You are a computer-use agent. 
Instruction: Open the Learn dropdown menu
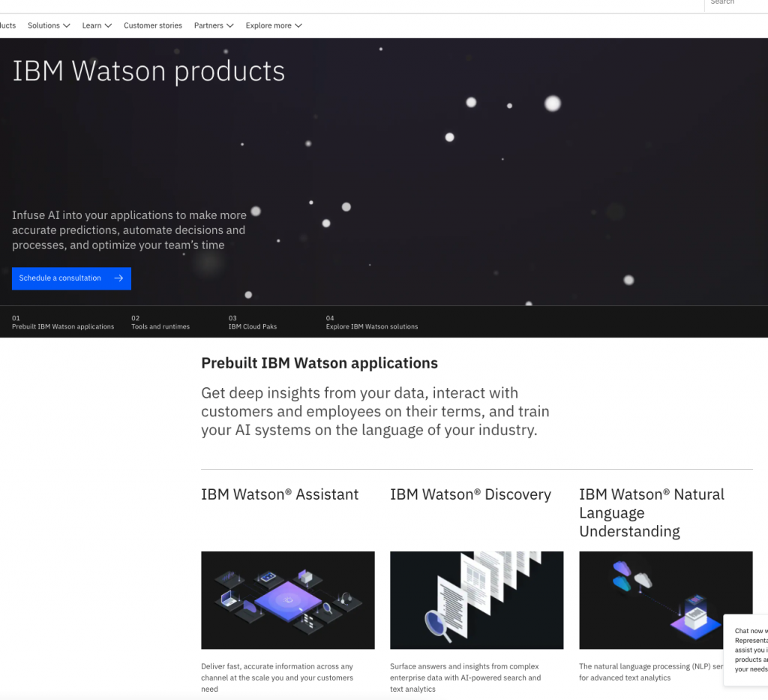[x=97, y=26]
